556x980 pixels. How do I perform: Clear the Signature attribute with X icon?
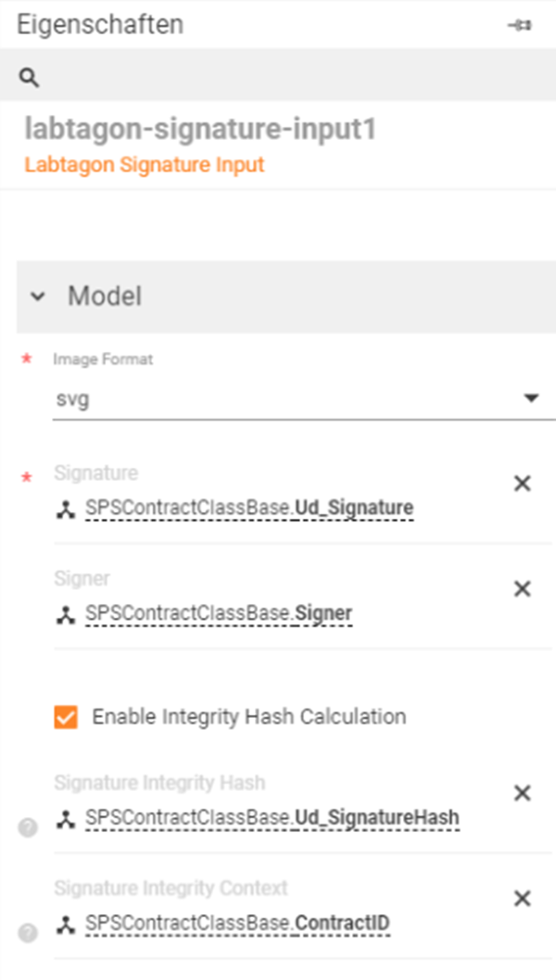point(522,483)
